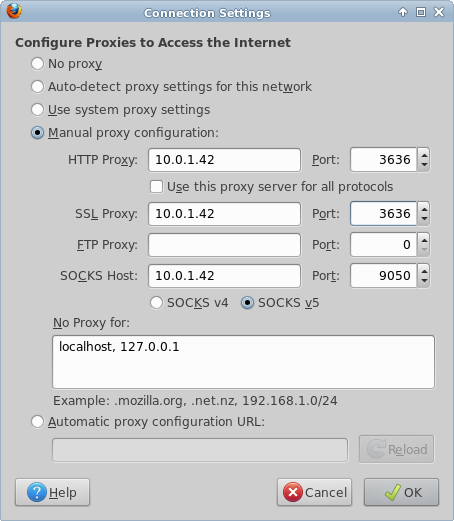
Task: Click inside the No Proxy for text area
Action: (243, 362)
